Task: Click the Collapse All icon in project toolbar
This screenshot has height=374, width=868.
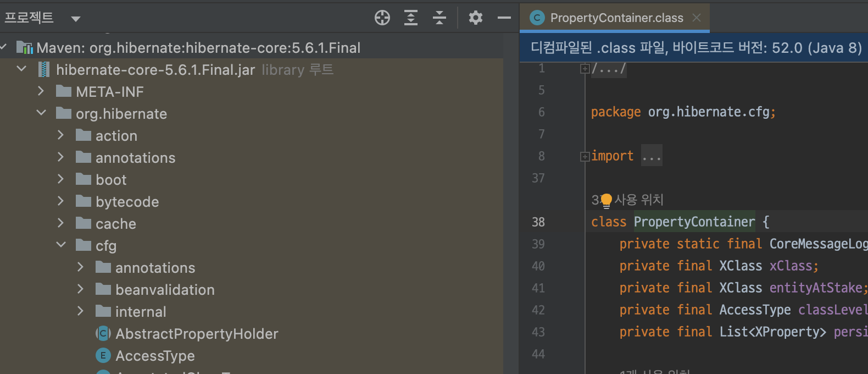Action: point(439,18)
